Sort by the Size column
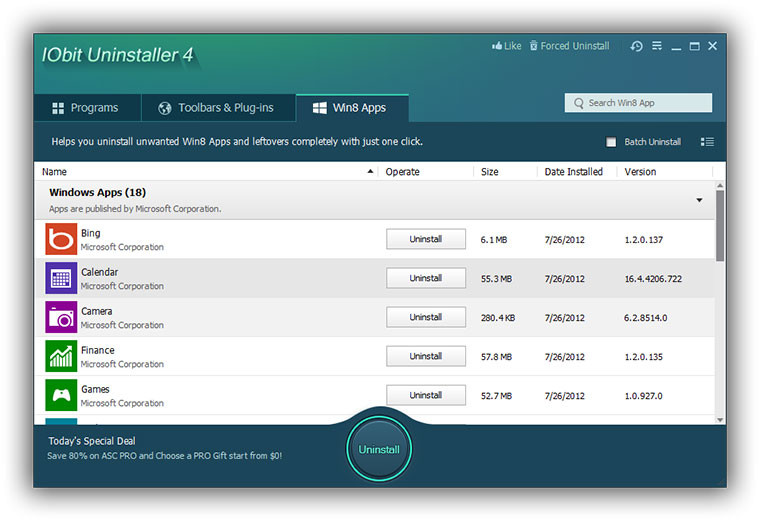This screenshot has width=760, height=521. point(490,172)
